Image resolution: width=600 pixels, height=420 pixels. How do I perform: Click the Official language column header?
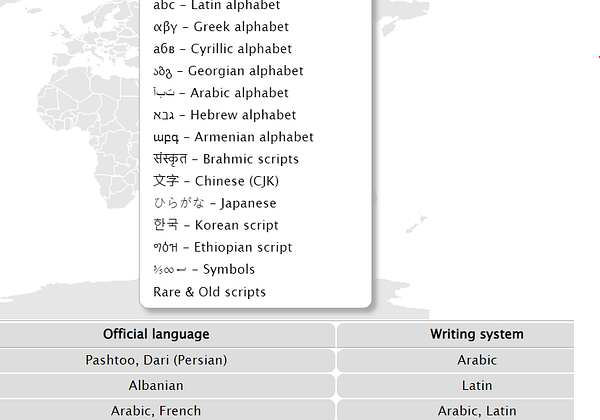coord(156,334)
